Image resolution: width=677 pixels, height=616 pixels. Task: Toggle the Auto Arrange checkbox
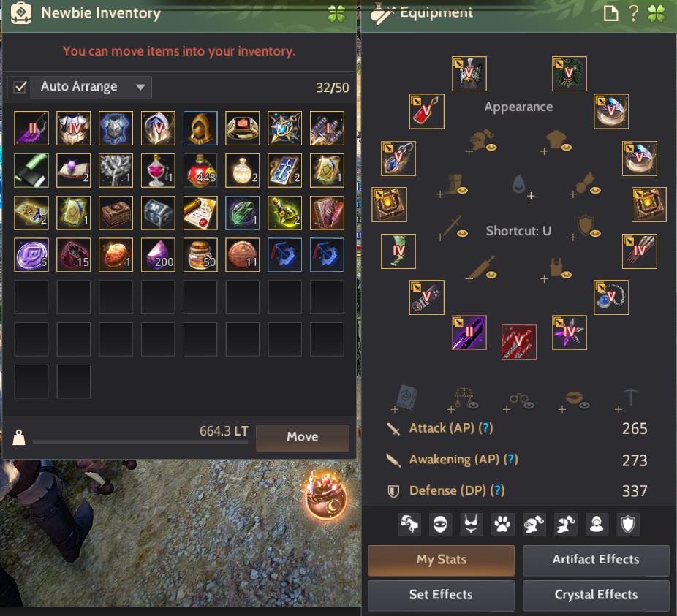coord(20,87)
